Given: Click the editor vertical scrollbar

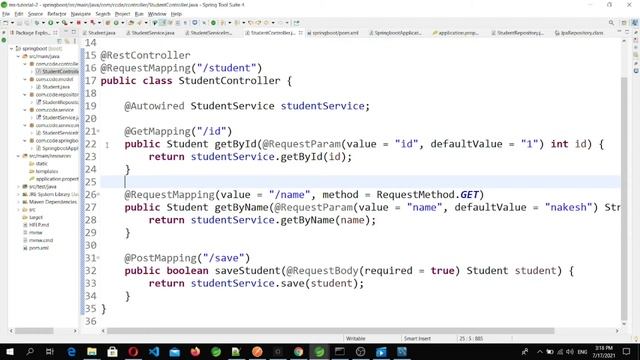Looking at the screenshot, I should coord(624,198).
